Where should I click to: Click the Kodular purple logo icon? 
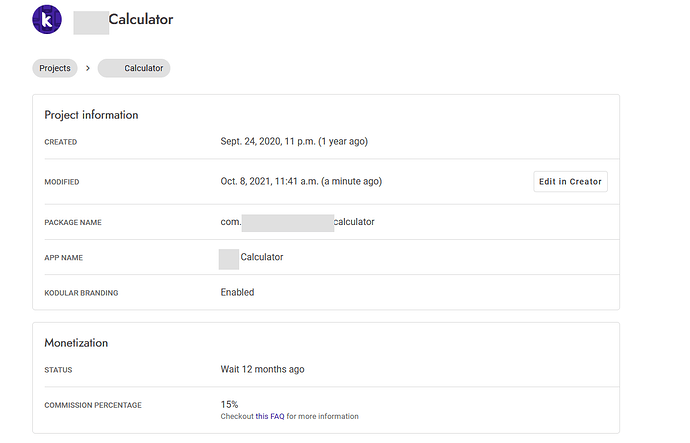tap(47, 19)
